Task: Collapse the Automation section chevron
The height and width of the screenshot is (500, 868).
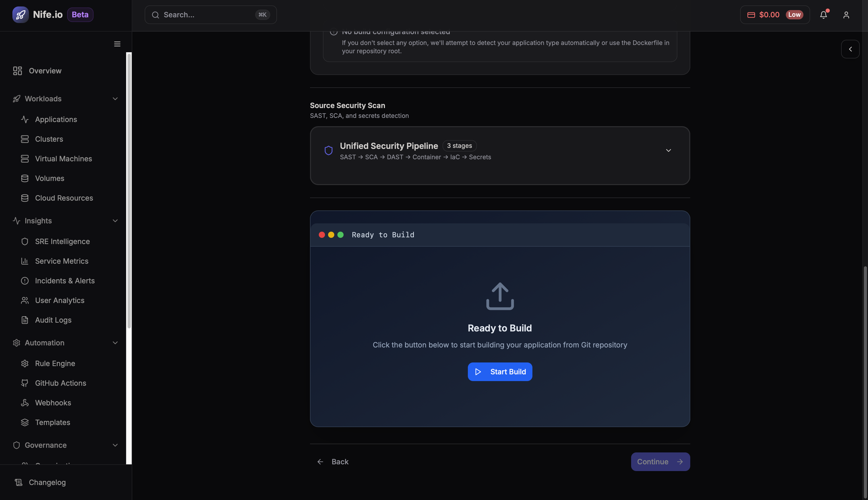Action: coord(115,343)
